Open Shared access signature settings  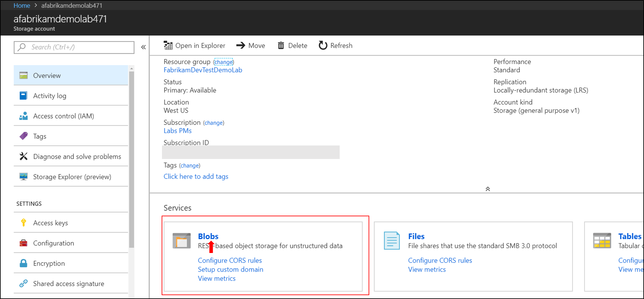click(x=71, y=284)
